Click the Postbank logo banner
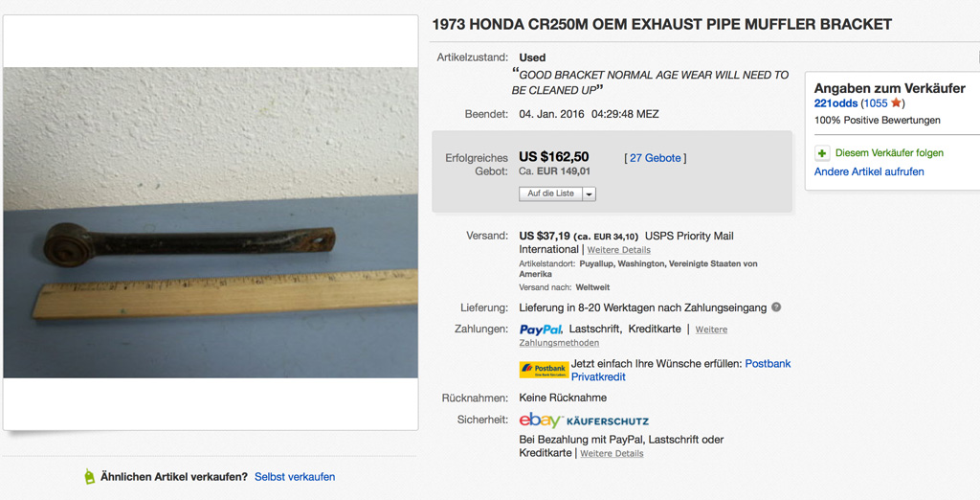The image size is (980, 500). [544, 369]
